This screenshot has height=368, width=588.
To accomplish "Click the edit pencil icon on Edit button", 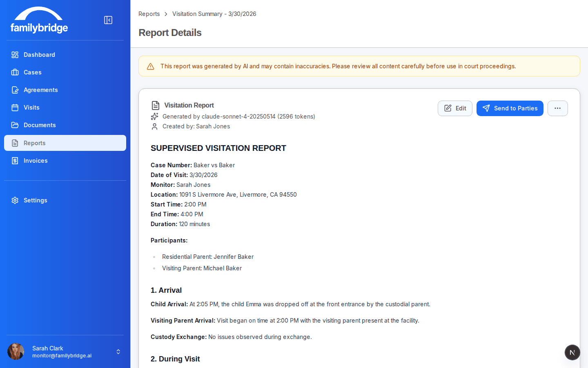I will pyautogui.click(x=448, y=108).
